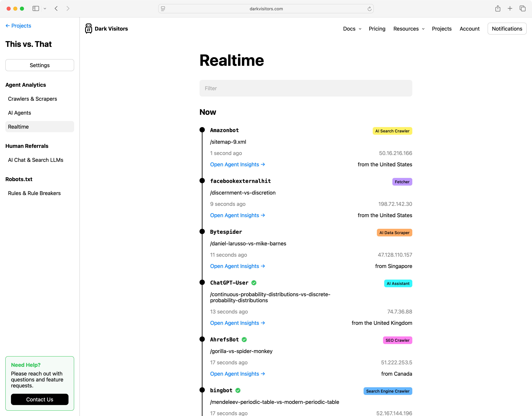This screenshot has width=532, height=416.
Task: Click the AI Search Crawler tag
Action: (392, 131)
